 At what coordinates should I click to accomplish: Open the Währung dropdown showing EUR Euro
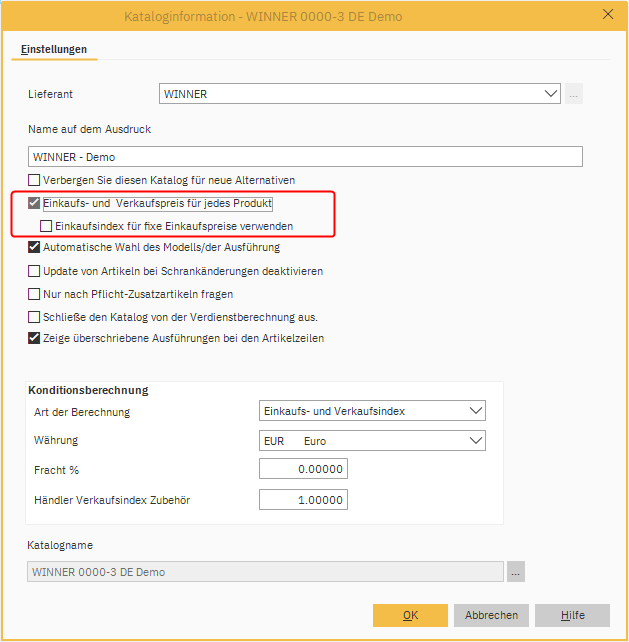pos(372,441)
